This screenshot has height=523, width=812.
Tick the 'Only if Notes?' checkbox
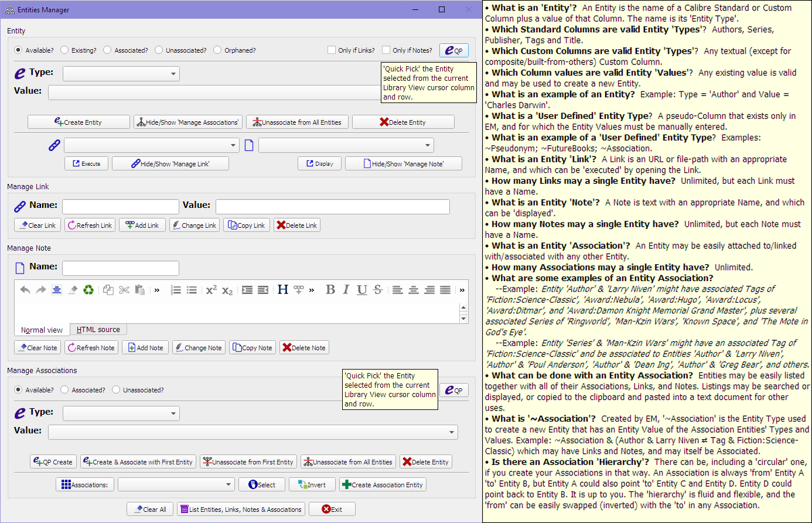(386, 50)
